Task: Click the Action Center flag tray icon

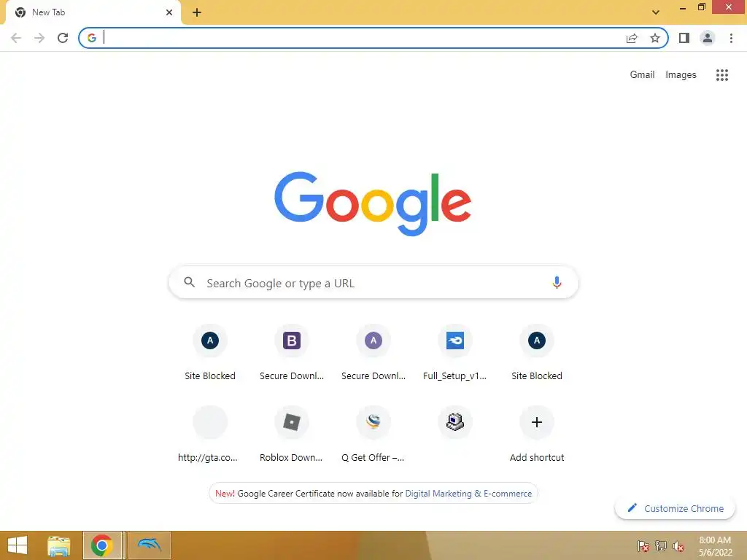Action: 643,546
